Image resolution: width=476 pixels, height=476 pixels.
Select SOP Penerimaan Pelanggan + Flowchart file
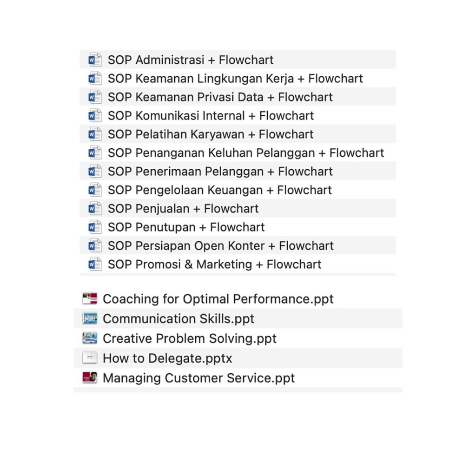tap(220, 171)
